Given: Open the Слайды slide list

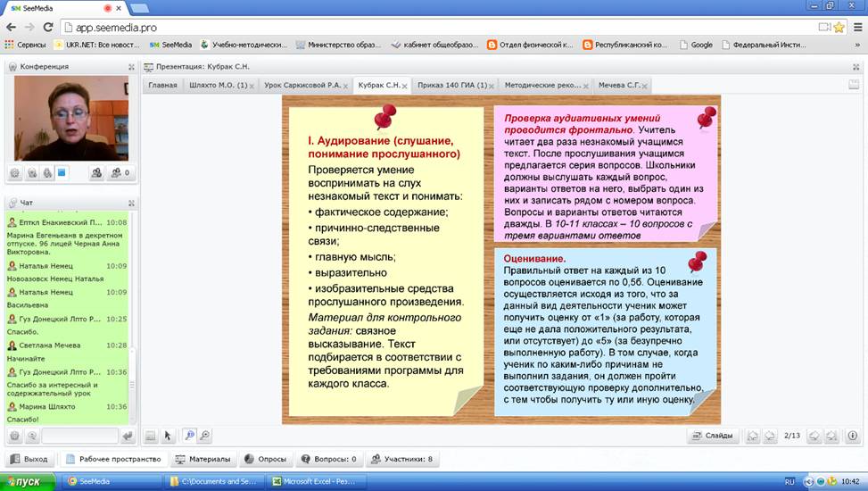Looking at the screenshot, I should pyautogui.click(x=713, y=436).
